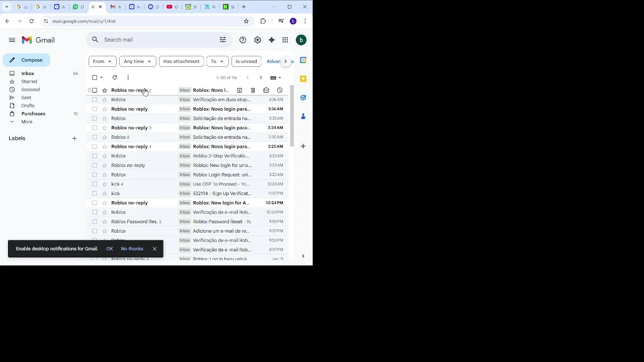Check the '532194 - Sign Up' kick email
644x362 pixels.
95,194
